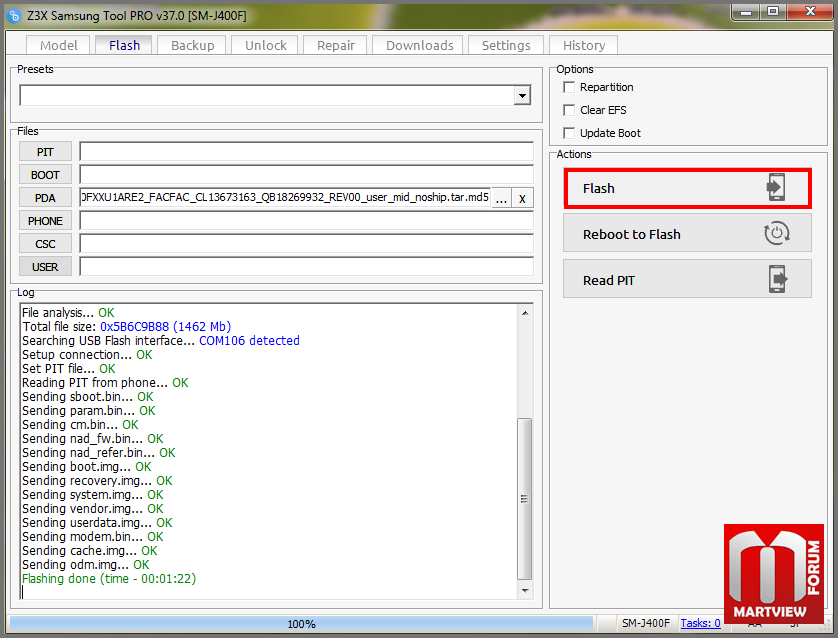Image resolution: width=838 pixels, height=638 pixels.
Task: Click the CSC file path field
Action: [306, 244]
